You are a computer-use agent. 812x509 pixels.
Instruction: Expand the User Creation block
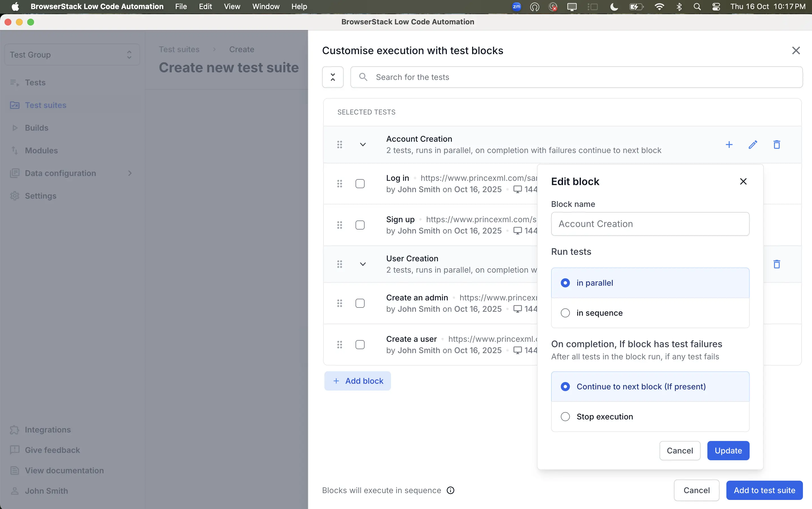(363, 264)
